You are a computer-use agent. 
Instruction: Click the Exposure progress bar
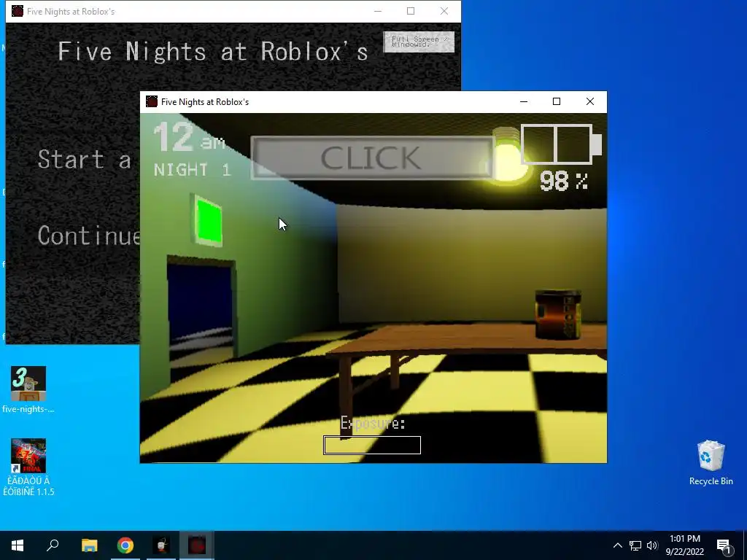tap(372, 446)
